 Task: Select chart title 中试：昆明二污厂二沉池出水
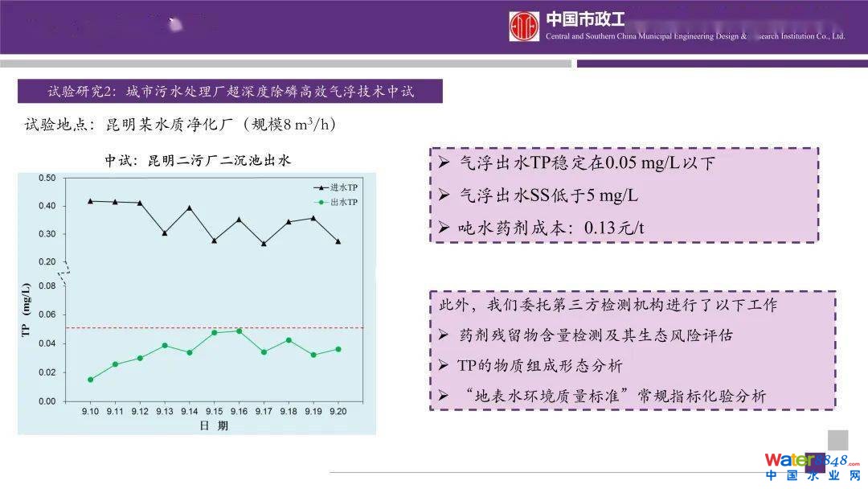pyautogui.click(x=197, y=160)
